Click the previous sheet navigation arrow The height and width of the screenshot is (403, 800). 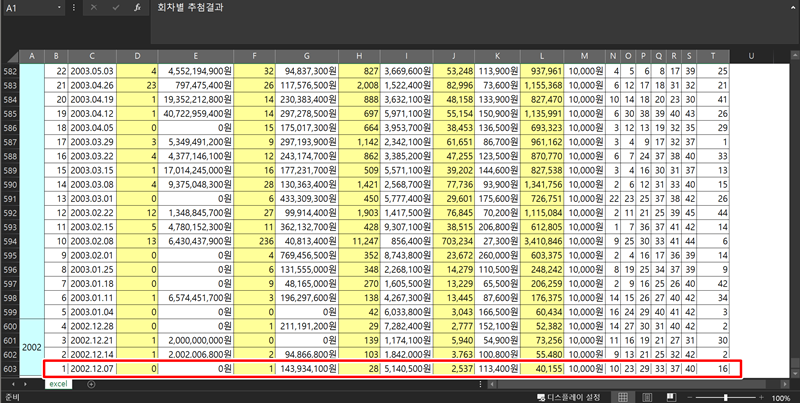click(x=12, y=384)
